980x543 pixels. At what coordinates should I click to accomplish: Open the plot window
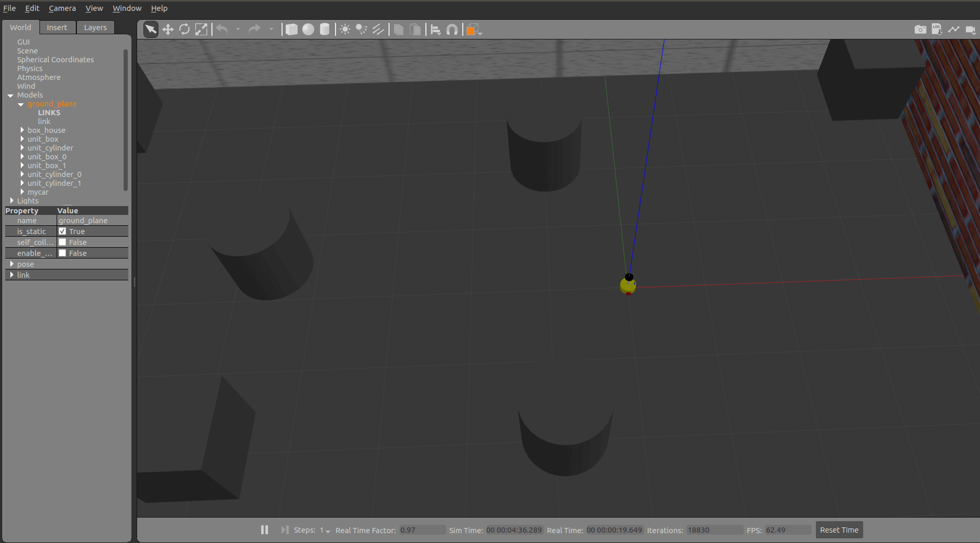coord(954,30)
